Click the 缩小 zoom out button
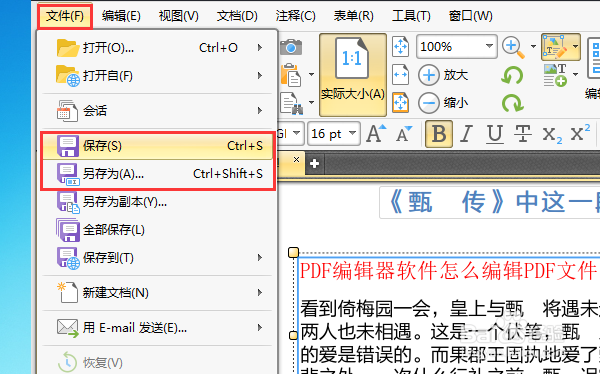This screenshot has height=374, width=600. click(443, 103)
